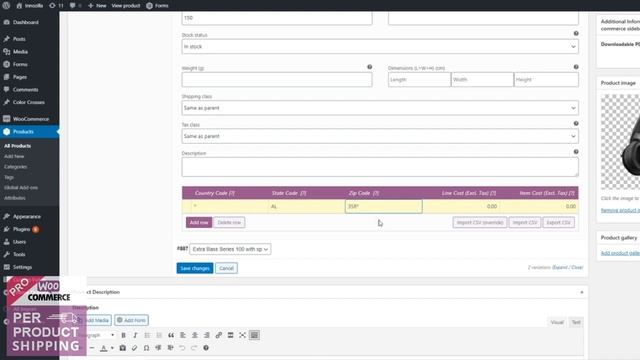
Task: Click the Add product gallery images link
Action: click(x=620, y=253)
